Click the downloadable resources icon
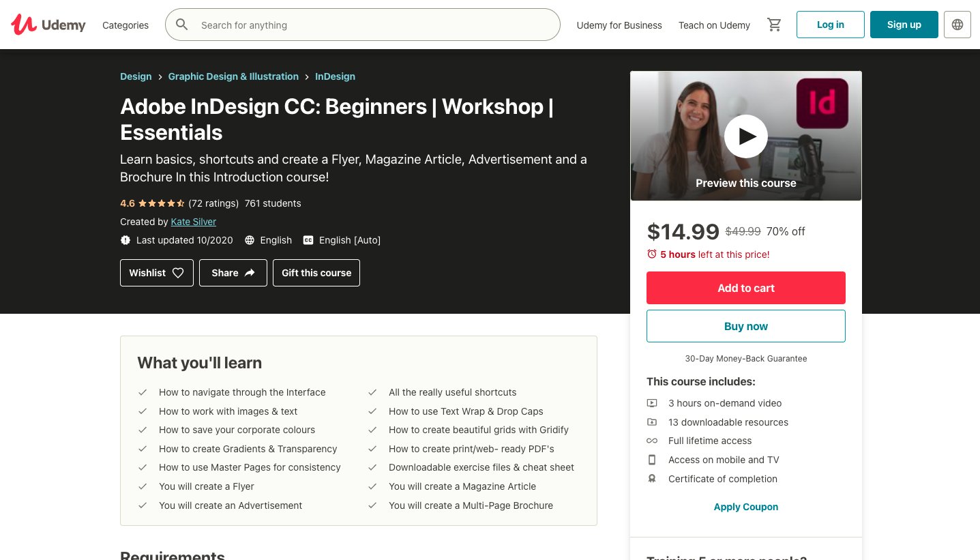 coord(653,422)
